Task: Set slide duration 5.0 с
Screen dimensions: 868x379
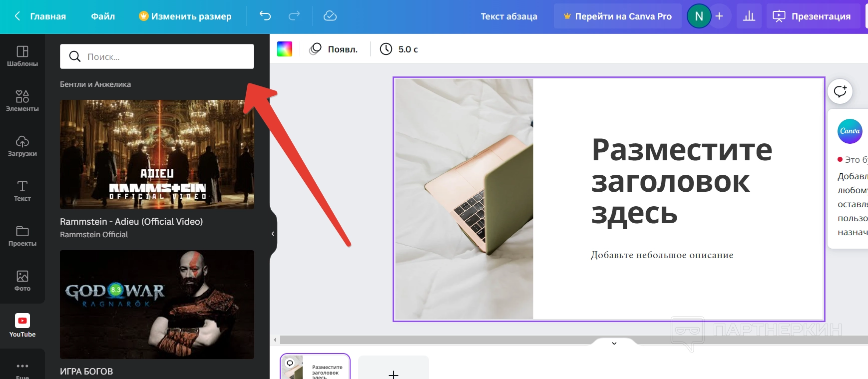Action: tap(399, 49)
